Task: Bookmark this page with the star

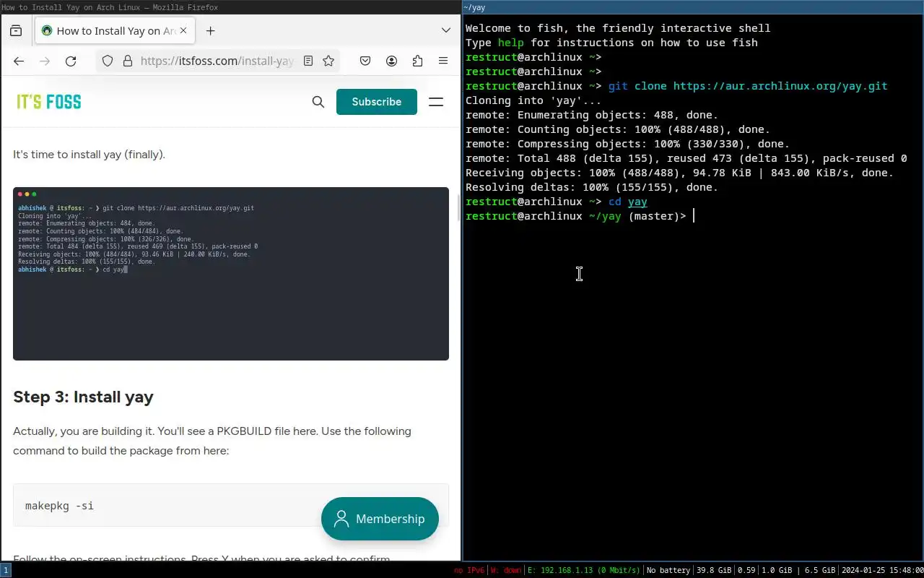Action: 328,61
